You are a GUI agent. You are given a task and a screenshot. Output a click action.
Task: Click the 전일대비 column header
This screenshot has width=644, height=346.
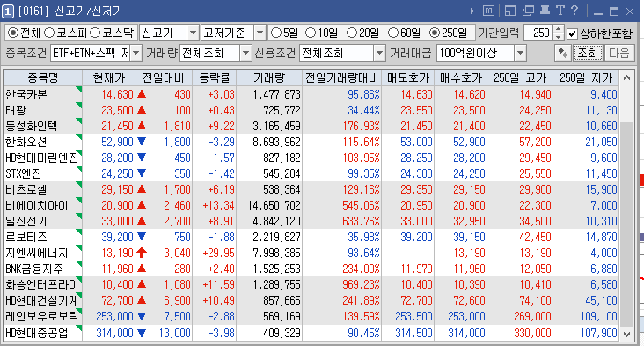click(x=164, y=77)
